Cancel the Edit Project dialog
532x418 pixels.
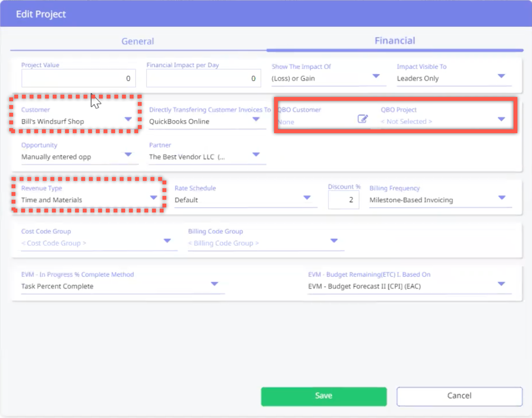[459, 396]
